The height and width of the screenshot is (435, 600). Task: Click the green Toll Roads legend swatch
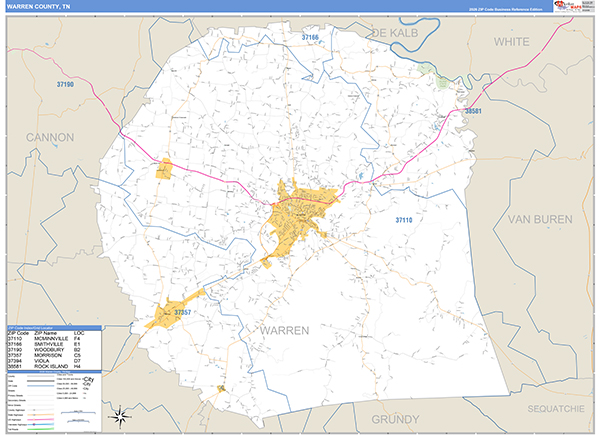[41, 429]
